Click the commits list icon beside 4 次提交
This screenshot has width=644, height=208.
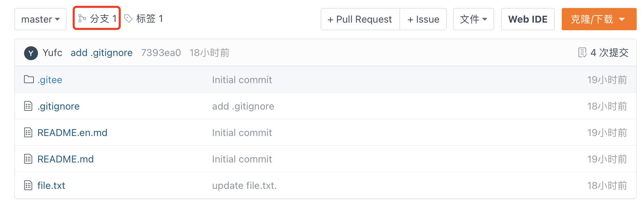point(582,53)
